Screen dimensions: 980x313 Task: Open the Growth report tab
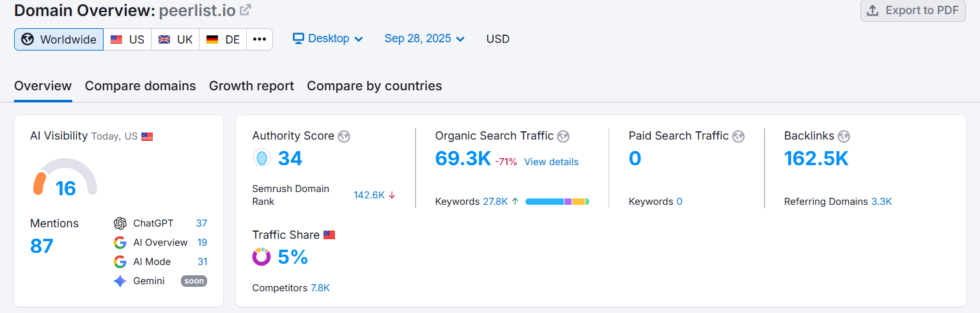(251, 86)
